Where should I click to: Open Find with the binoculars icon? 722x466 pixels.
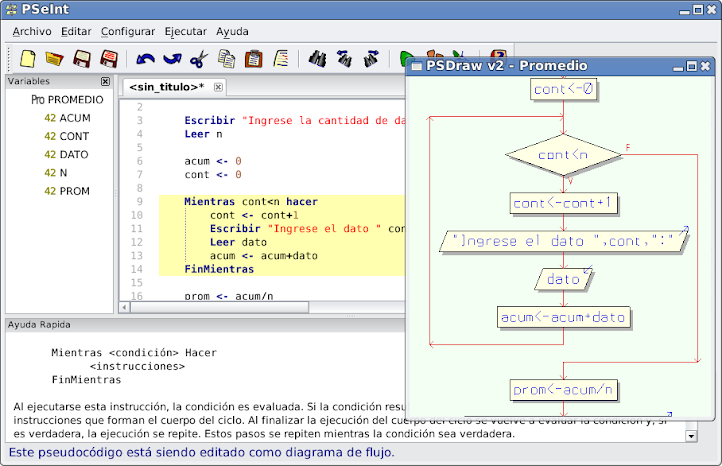(317, 58)
